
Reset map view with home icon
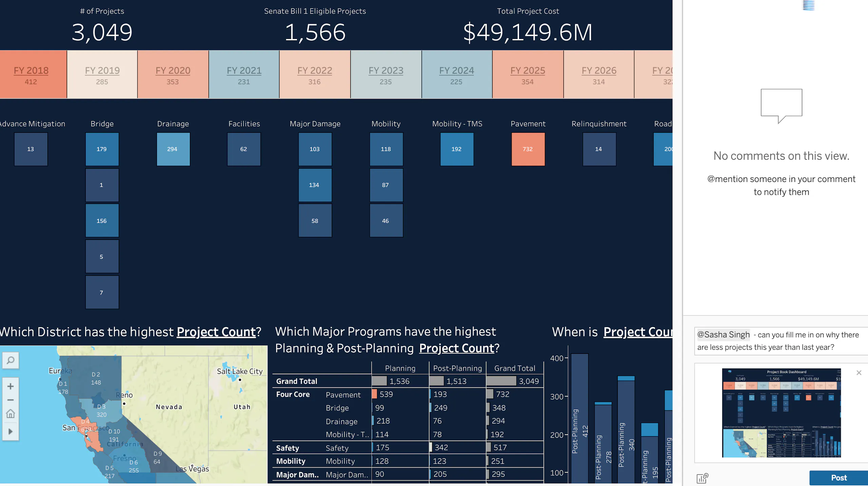[x=11, y=414]
